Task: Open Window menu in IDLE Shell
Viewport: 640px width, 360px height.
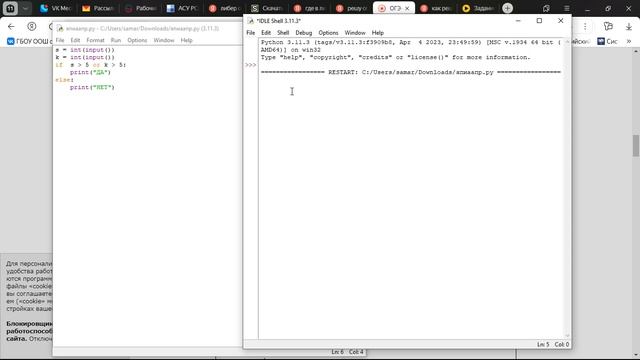Action: pos(355,33)
